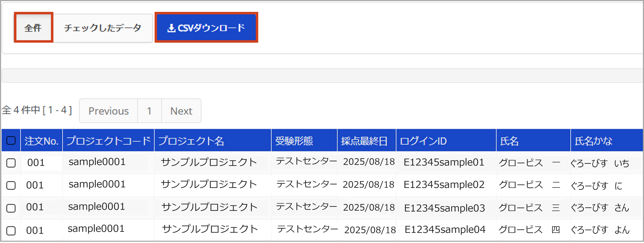This screenshot has height=243, width=644.
Task: Click login ID E12345sample03
Action: (x=445, y=208)
